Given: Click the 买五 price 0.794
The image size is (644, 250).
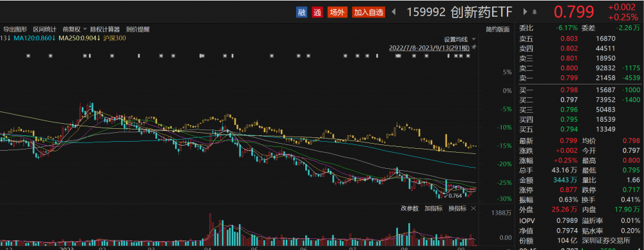Looking at the screenshot, I should (570, 130).
